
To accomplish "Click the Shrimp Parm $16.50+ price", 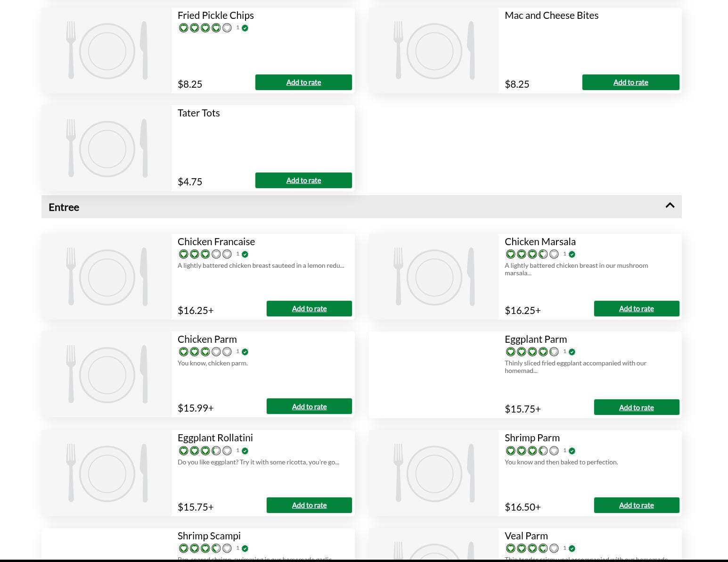I will click(523, 507).
